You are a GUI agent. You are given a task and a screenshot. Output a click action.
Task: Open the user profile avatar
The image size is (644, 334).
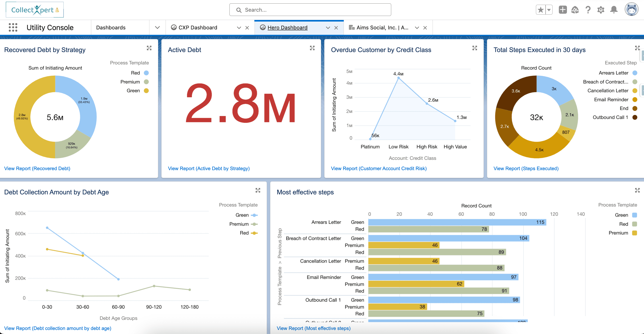pyautogui.click(x=631, y=9)
